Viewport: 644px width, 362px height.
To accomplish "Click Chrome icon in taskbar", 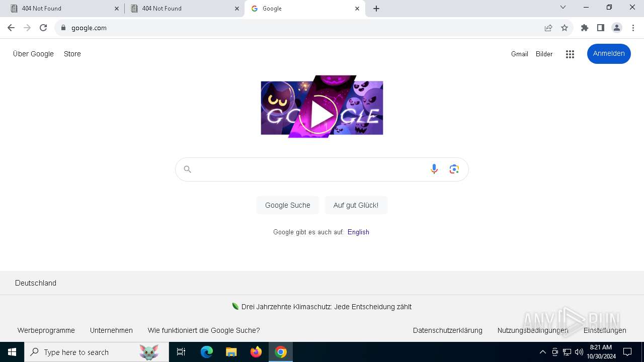I will [x=281, y=352].
